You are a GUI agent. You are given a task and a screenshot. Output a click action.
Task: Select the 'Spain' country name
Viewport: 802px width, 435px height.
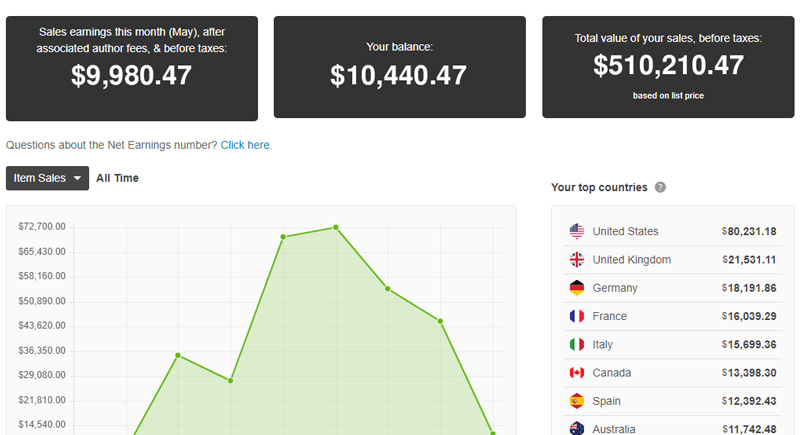(606, 401)
